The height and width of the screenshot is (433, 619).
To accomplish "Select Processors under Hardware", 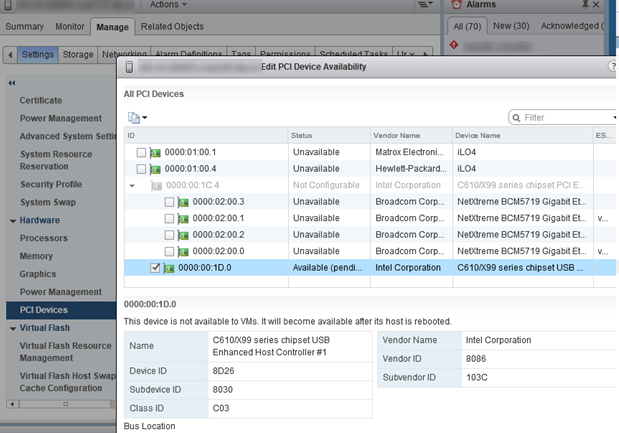I will 44,238.
